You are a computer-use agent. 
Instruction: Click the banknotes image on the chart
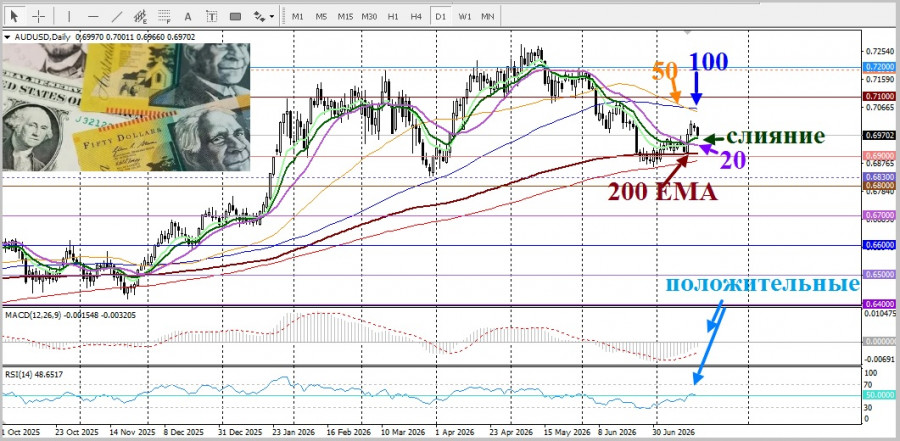[126, 107]
